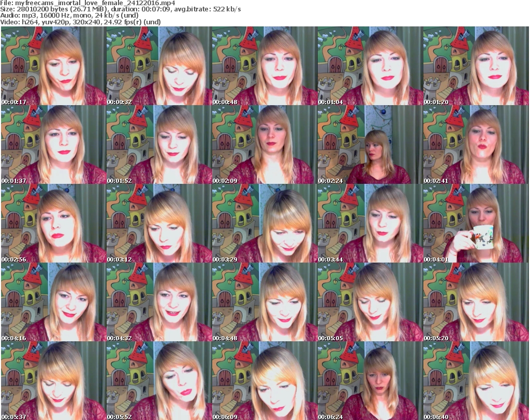Select the thumbnail frame stamped 00:01:04

coord(370,66)
